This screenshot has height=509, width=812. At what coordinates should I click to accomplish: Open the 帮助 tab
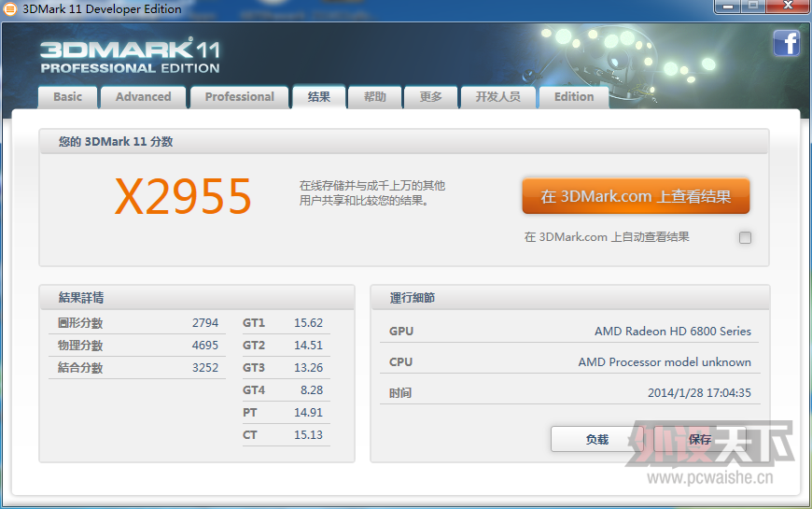coord(375,97)
